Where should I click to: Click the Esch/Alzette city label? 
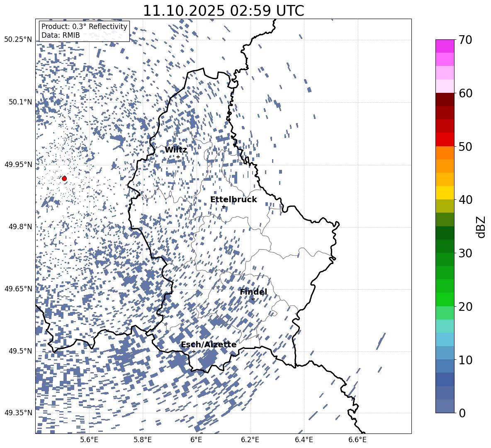(x=209, y=344)
